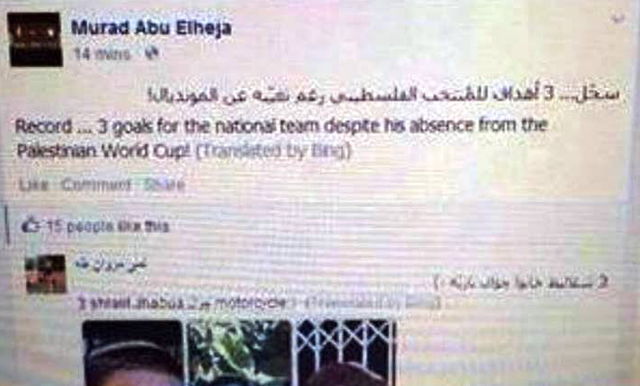Click the Comment link under post

coord(96,185)
